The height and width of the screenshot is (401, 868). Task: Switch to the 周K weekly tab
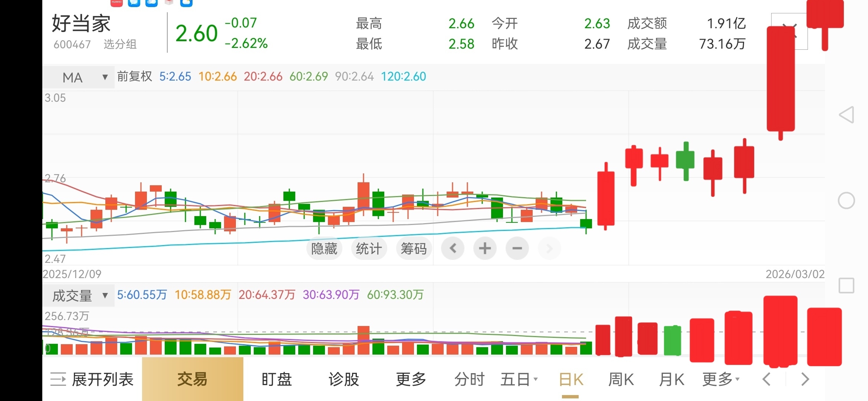point(621,379)
